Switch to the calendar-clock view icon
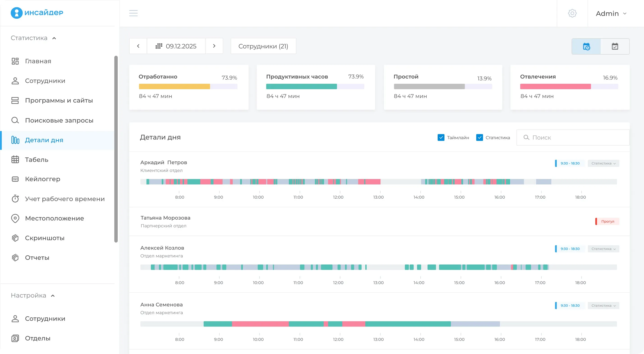The height and width of the screenshot is (354, 644). click(x=586, y=46)
